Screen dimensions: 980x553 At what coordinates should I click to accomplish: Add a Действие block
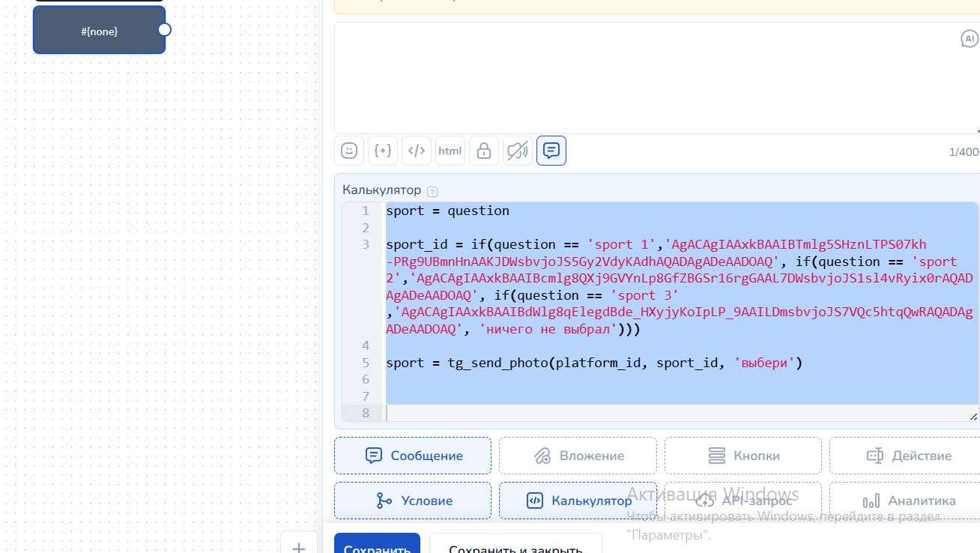tap(904, 456)
